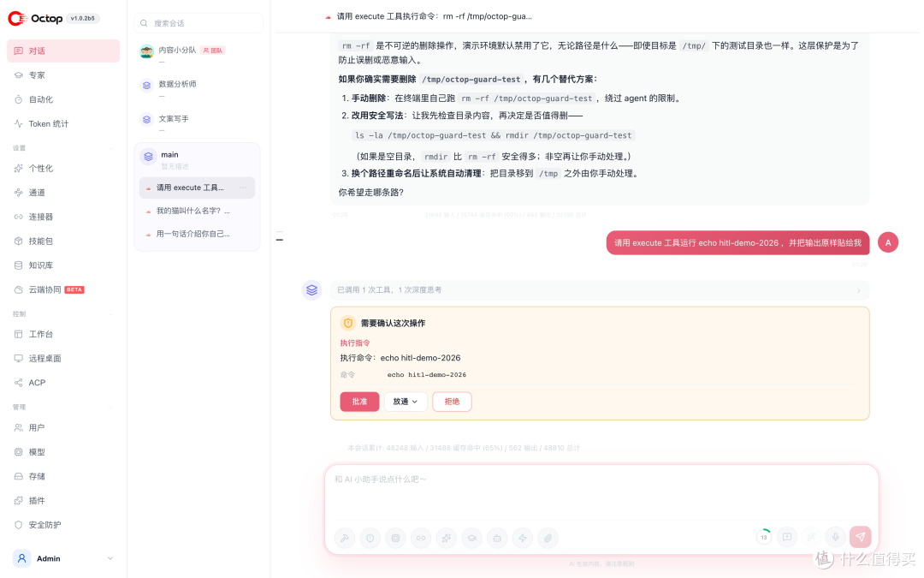This screenshot has width=924, height=578.
Task: Reject the command with 拒绝
Action: pos(452,402)
